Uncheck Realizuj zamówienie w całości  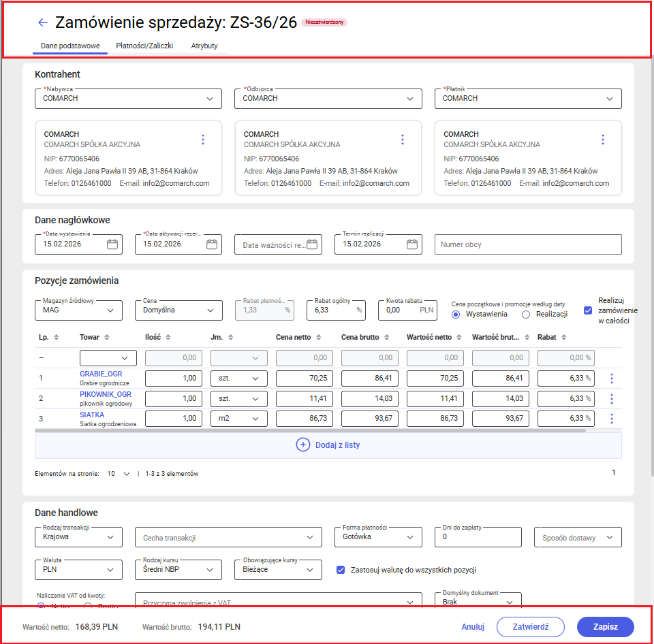tap(587, 310)
